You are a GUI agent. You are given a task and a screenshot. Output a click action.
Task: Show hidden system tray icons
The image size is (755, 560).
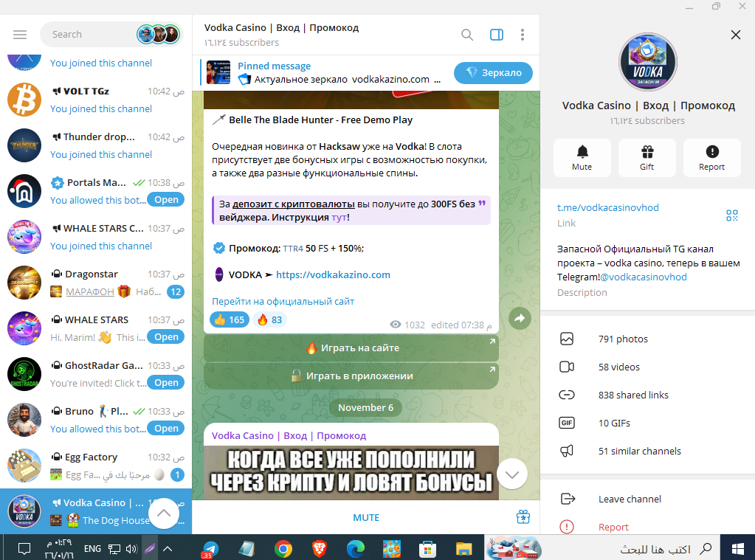coord(168,548)
